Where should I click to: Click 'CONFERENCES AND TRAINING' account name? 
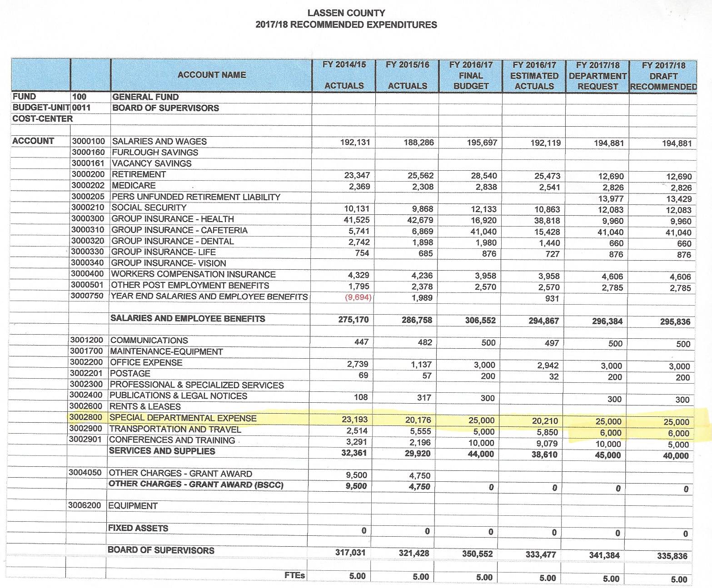click(x=172, y=440)
